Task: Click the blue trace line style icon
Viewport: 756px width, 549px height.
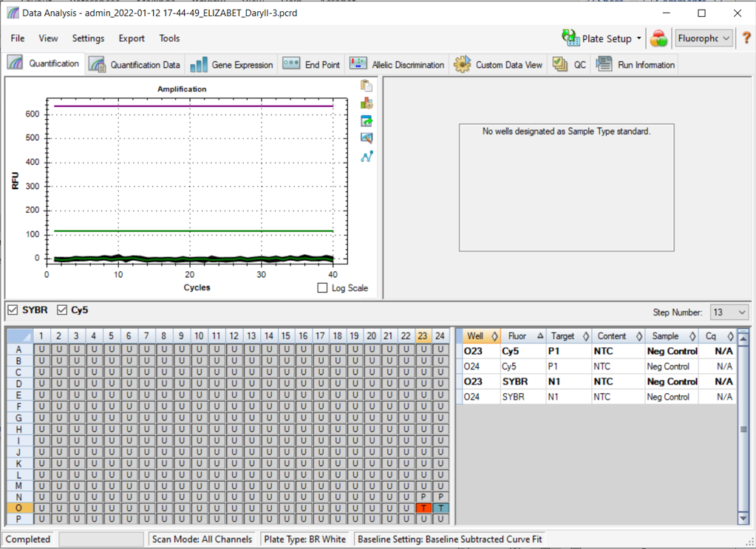Action: pyautogui.click(x=367, y=156)
